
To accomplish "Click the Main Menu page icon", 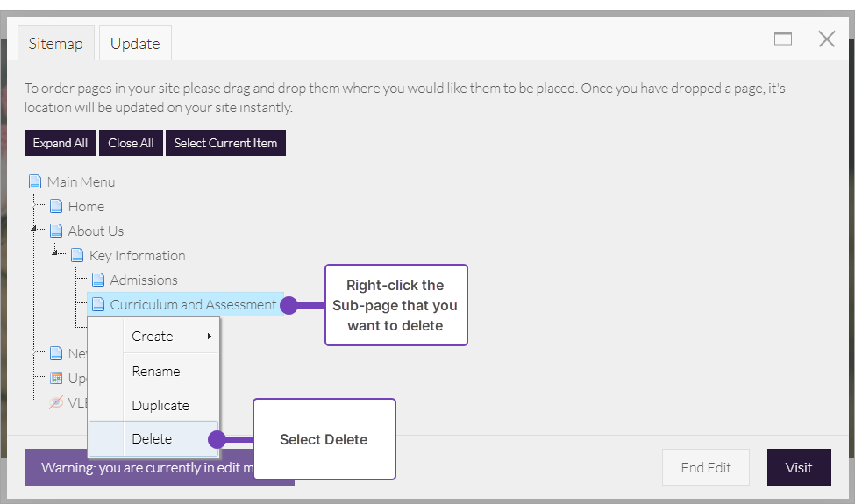I will tap(35, 182).
